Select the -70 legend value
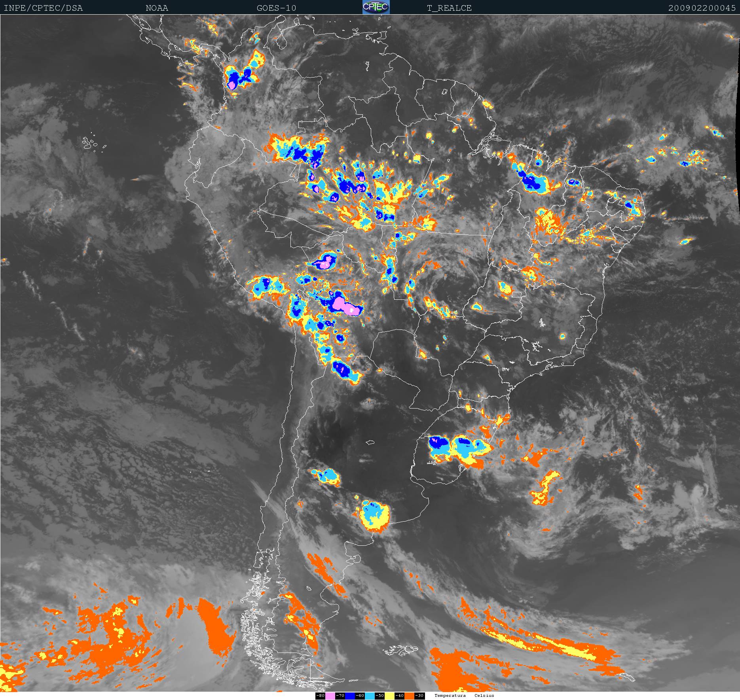Screen dimensions: 740x700 [x=340, y=696]
